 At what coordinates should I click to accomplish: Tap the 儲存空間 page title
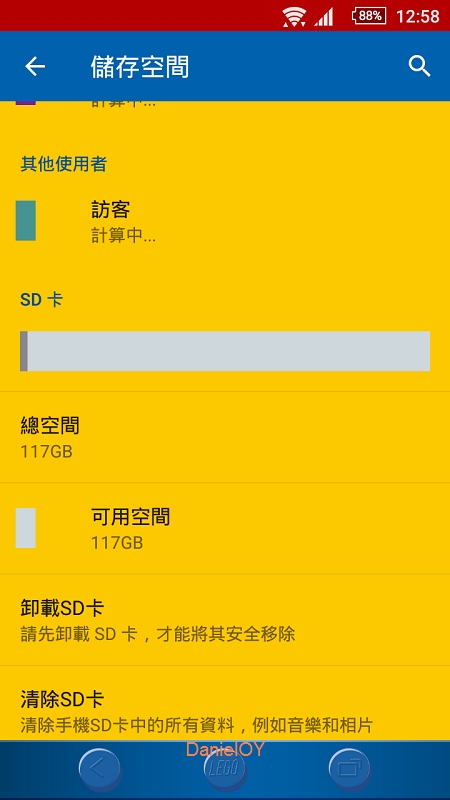(140, 67)
